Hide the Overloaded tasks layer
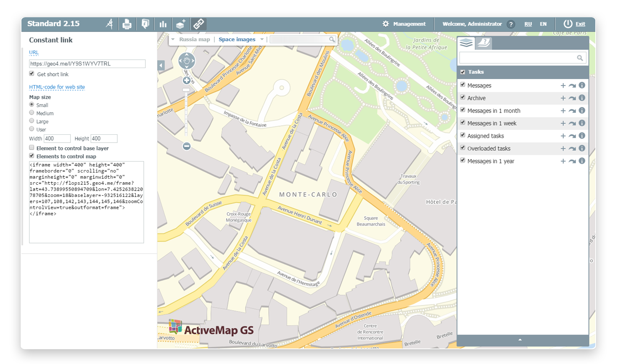 tap(463, 148)
